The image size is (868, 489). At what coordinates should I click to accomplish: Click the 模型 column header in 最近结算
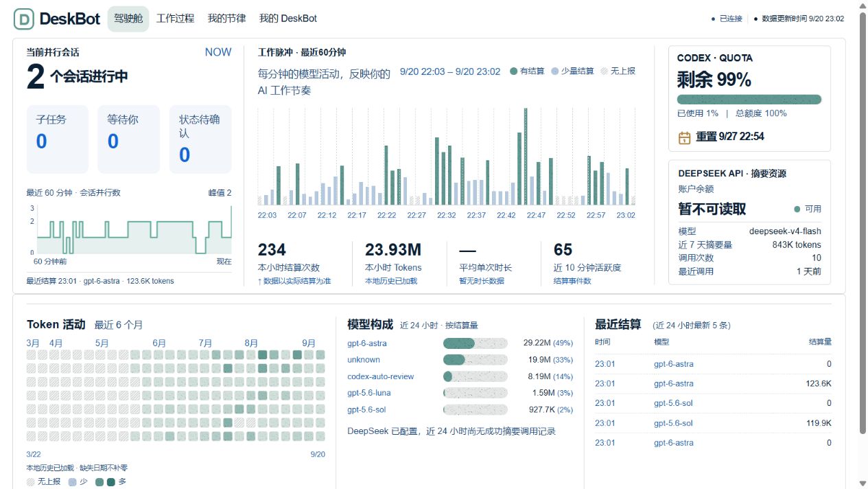(x=661, y=342)
